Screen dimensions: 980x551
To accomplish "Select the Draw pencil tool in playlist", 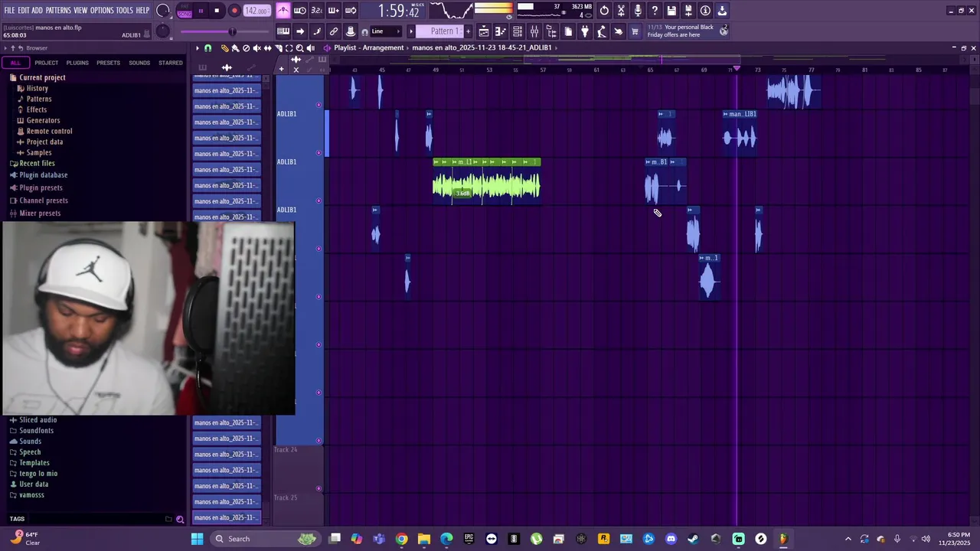I will tap(224, 48).
